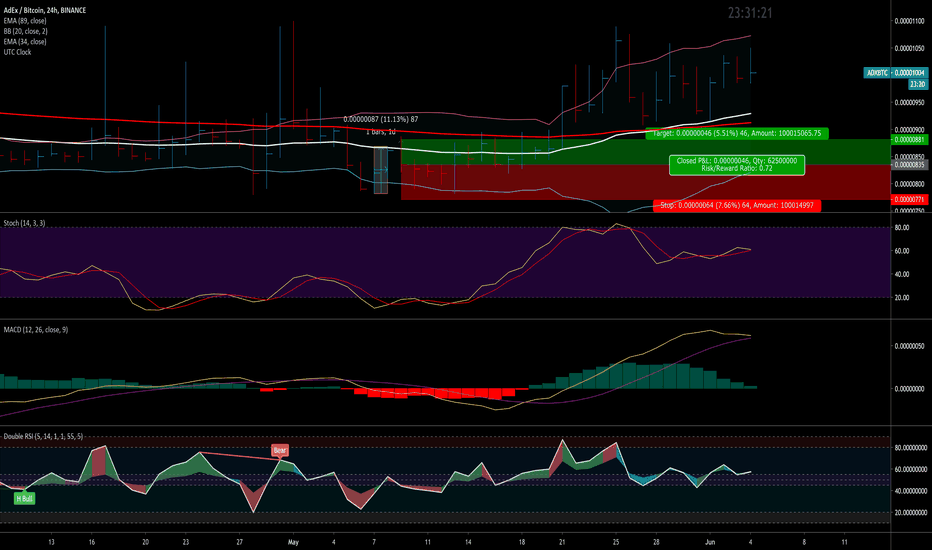Click the 20.00000000 Double RSI axis label
The height and width of the screenshot is (550, 932).
[911, 513]
